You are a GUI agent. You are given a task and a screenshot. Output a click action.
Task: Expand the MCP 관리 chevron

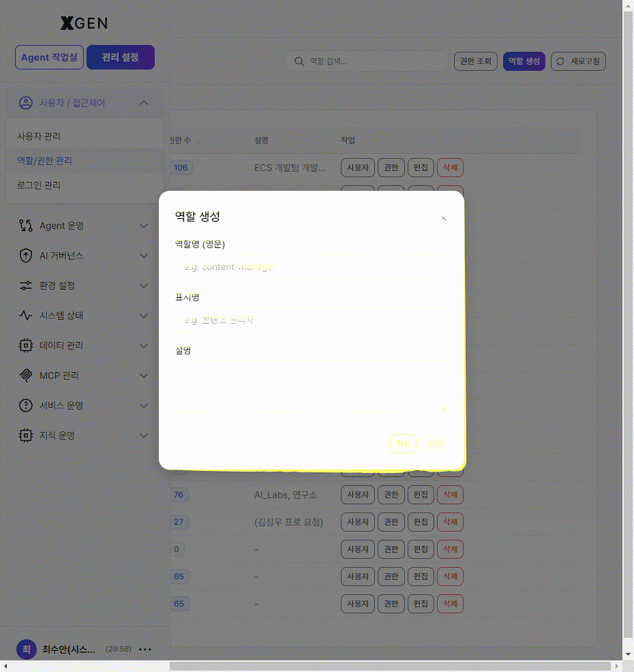(x=144, y=376)
